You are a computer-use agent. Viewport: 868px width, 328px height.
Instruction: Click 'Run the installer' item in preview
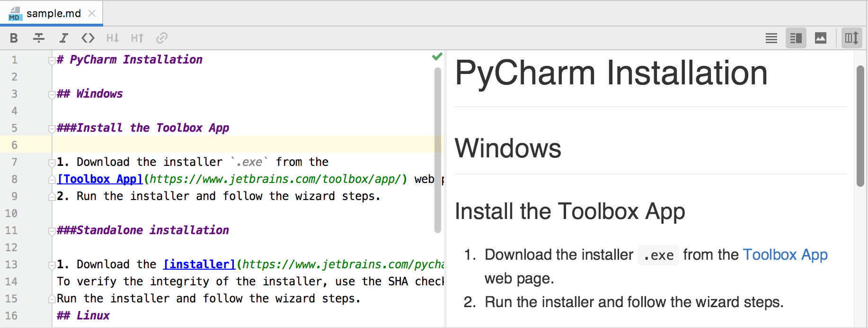tap(634, 302)
